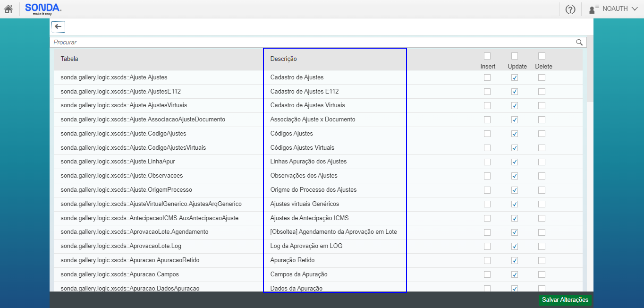Toggle the Update select-all header checkbox
Viewport: 644px width, 308px height.
515,56
